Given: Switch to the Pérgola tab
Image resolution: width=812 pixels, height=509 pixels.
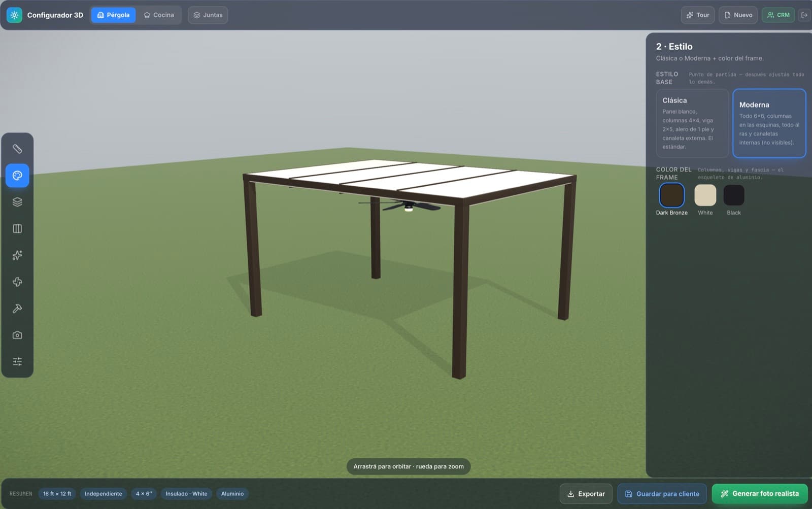Looking at the screenshot, I should 113,15.
